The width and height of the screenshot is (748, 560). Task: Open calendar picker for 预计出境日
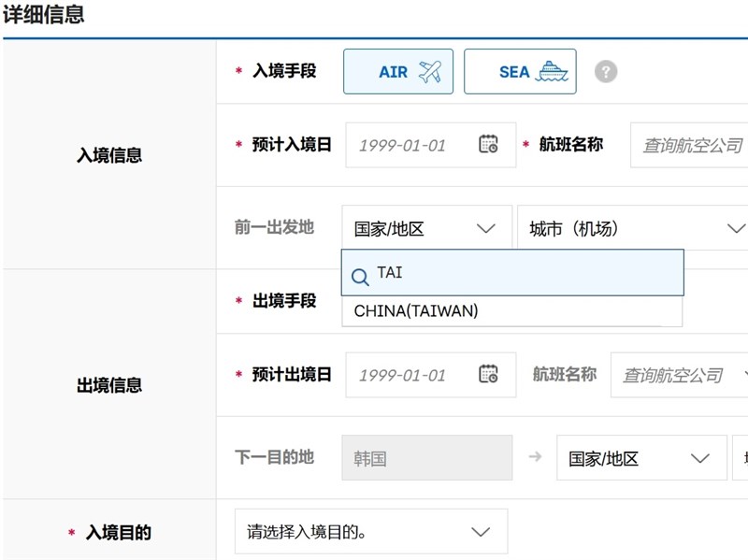(x=488, y=375)
